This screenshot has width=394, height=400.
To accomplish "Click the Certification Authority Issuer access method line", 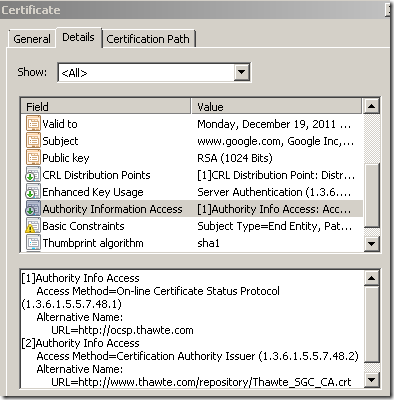I will click(197, 356).
